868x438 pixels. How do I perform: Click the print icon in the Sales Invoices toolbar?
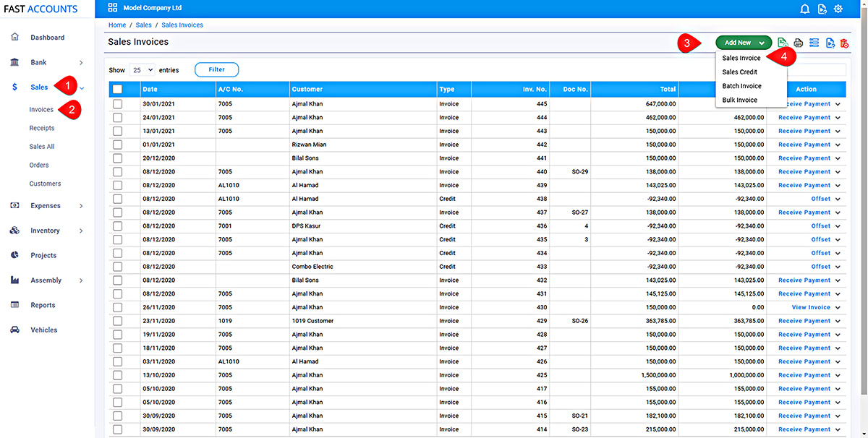tap(799, 43)
